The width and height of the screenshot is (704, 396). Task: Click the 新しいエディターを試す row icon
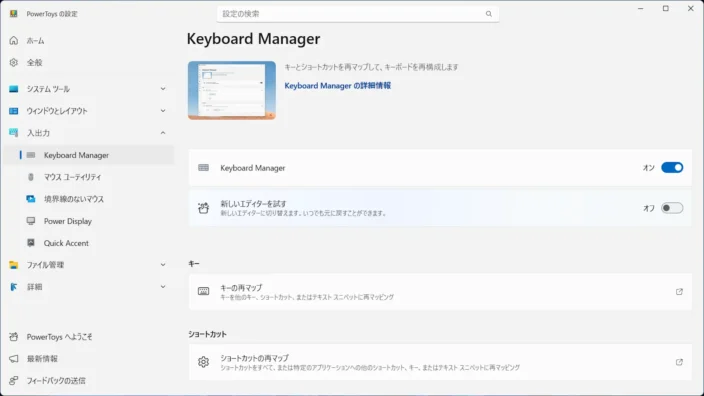pyautogui.click(x=203, y=208)
